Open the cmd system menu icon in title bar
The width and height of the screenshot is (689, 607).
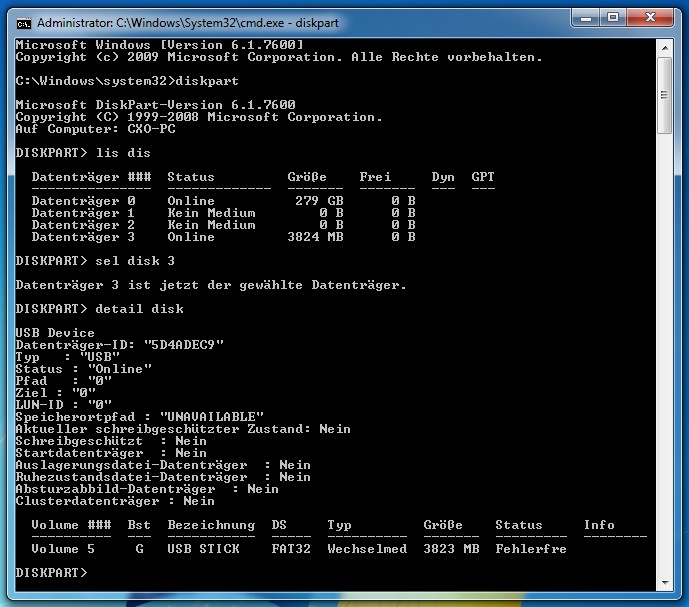coord(25,21)
